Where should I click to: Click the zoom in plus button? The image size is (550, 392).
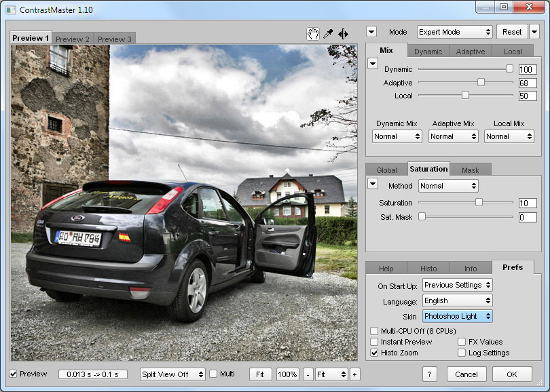(x=354, y=374)
